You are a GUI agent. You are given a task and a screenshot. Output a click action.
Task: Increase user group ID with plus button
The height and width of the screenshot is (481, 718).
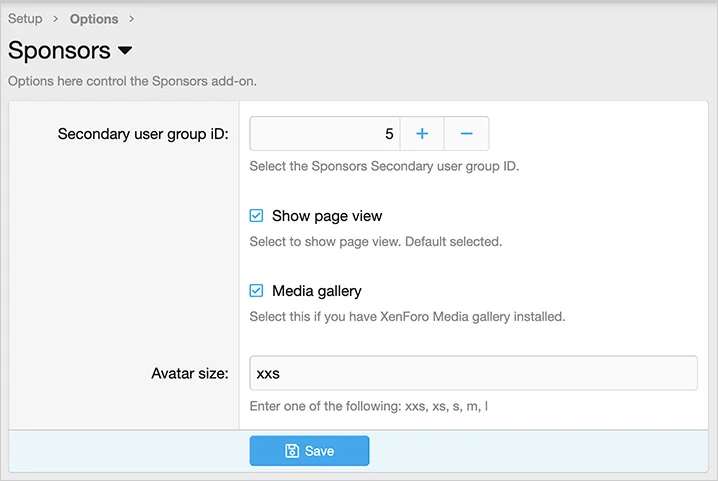(x=422, y=133)
